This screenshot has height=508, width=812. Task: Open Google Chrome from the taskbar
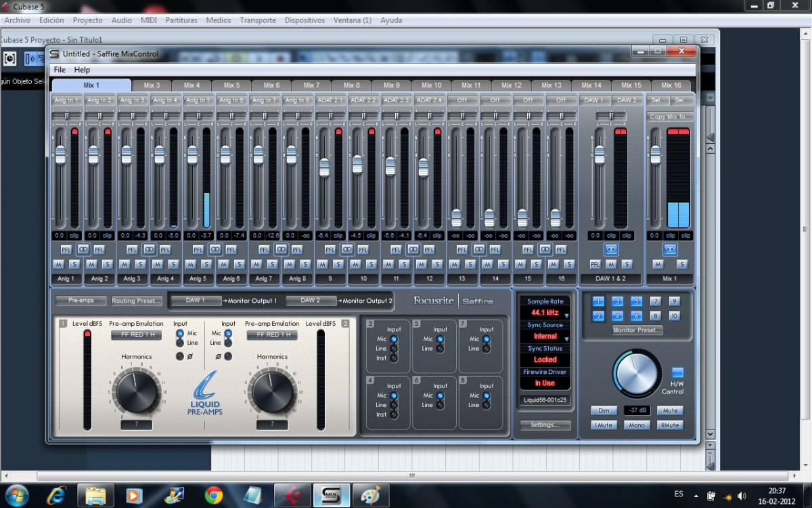tap(214, 495)
